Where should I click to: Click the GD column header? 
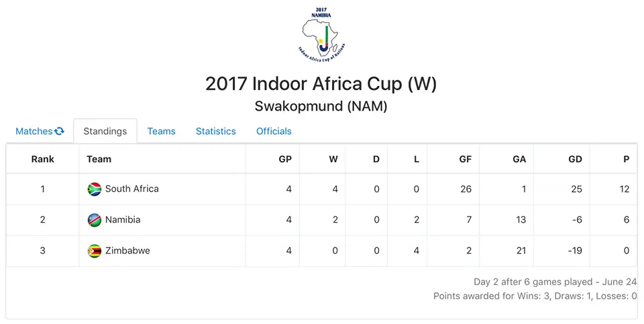575,160
